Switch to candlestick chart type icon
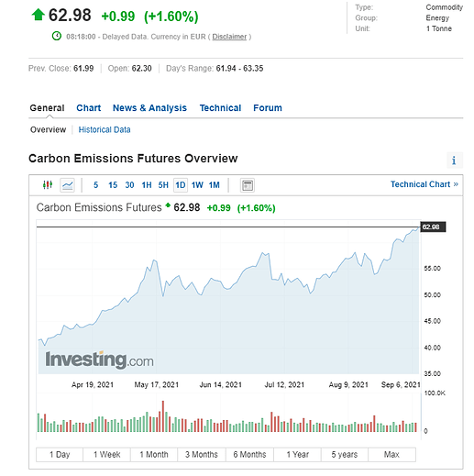 [48, 185]
